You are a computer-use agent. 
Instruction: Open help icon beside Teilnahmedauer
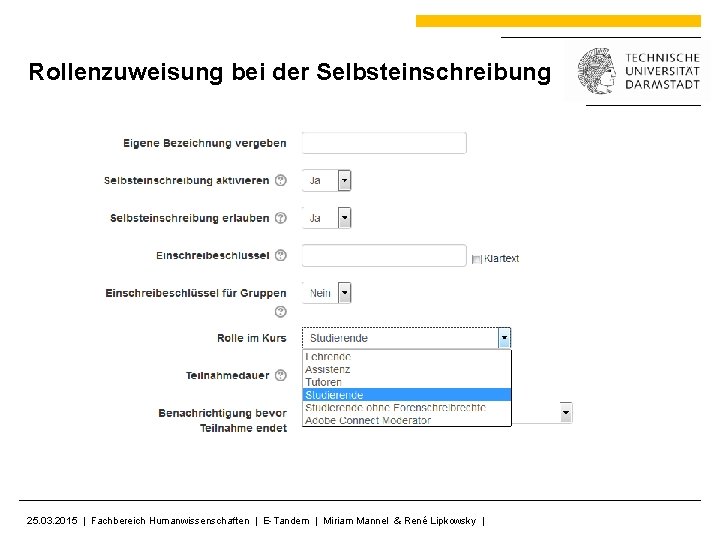click(281, 376)
